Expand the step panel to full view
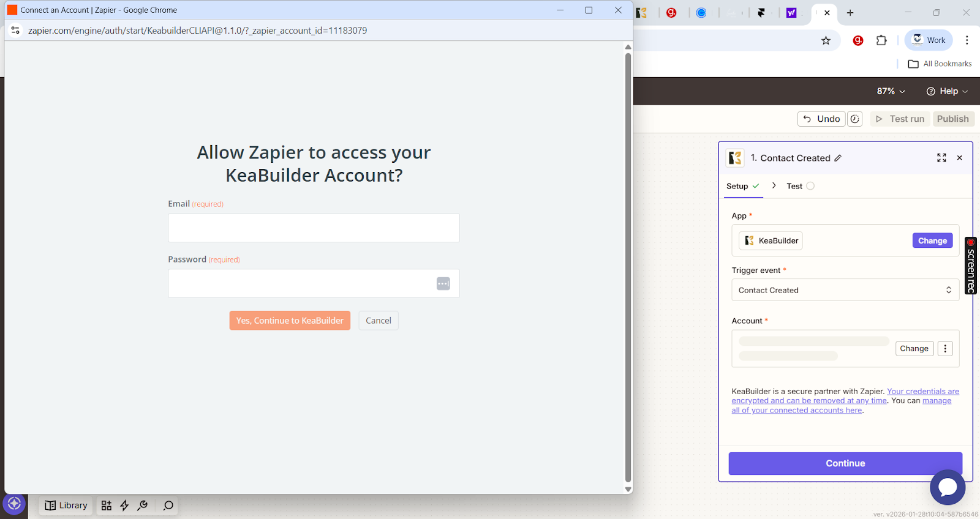Viewport: 980px width, 519px height. tap(941, 158)
